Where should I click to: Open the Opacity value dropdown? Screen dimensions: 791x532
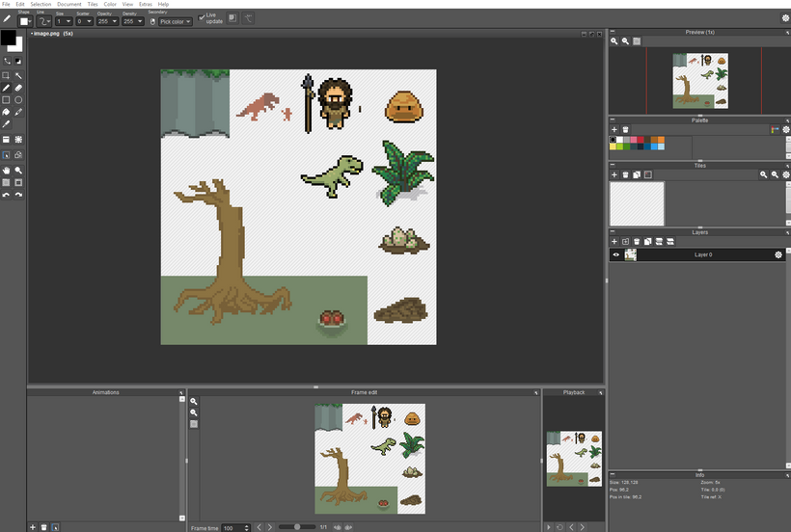point(107,21)
